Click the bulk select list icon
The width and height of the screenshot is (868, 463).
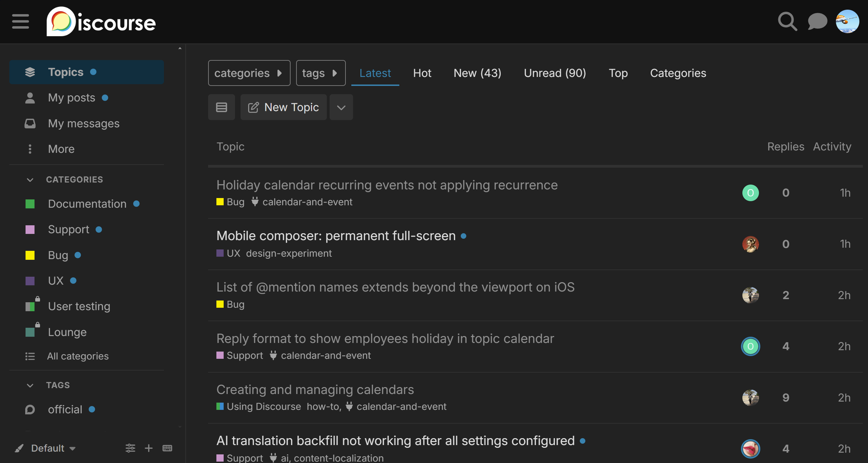click(221, 107)
